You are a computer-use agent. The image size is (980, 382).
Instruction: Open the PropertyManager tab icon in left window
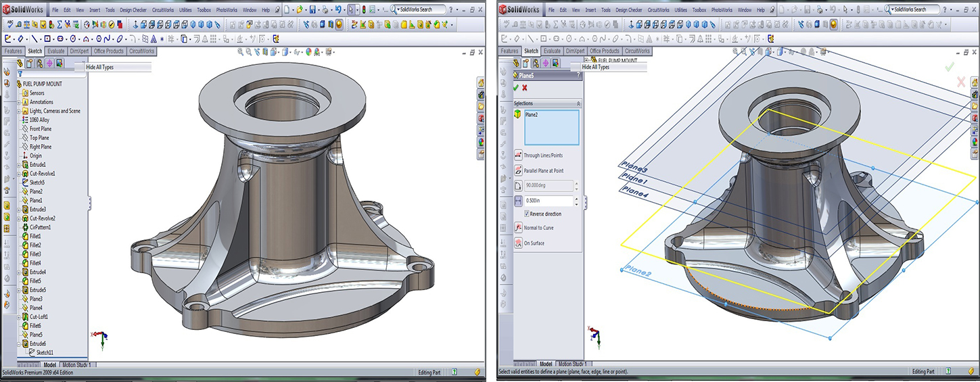click(30, 63)
